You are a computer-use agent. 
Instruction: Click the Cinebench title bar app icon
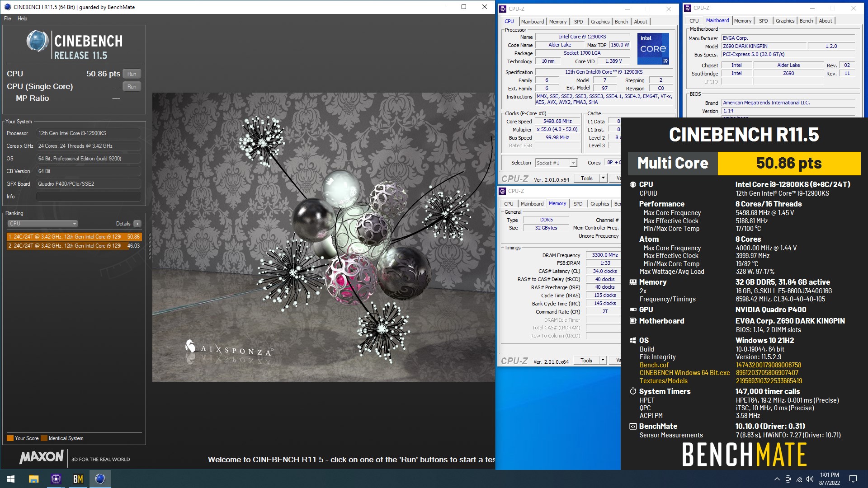tap(7, 7)
